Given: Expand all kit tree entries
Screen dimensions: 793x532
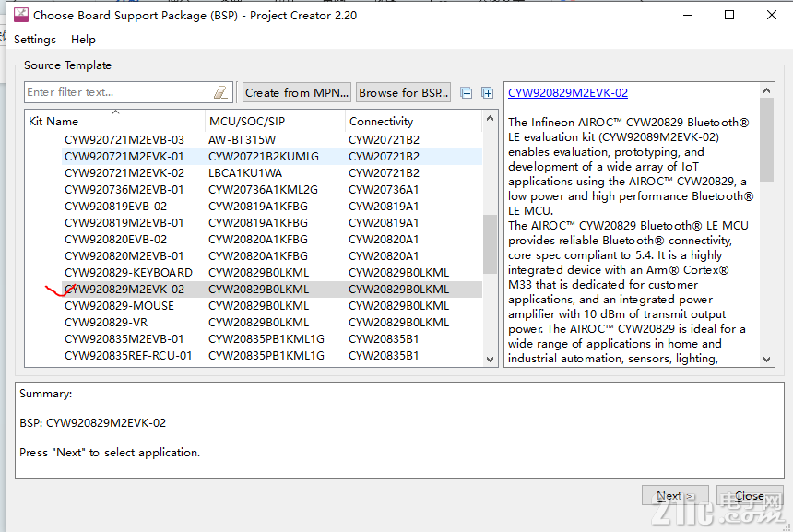Looking at the screenshot, I should (488, 93).
